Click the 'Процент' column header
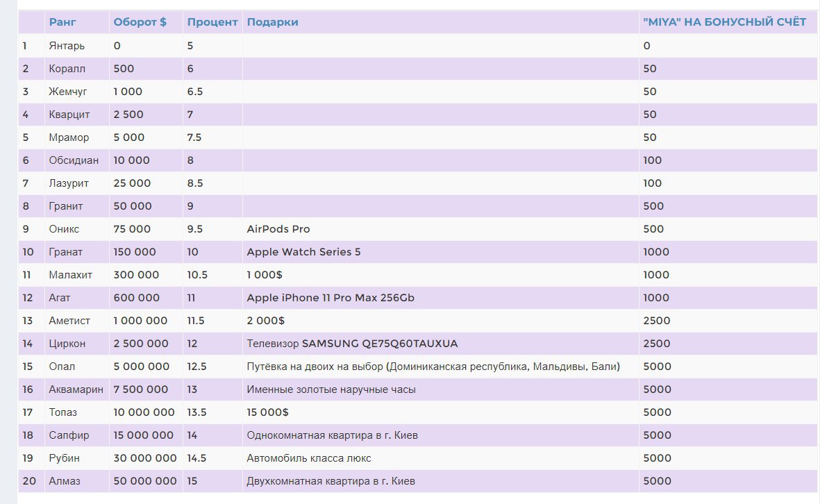820x504 pixels. coord(212,22)
